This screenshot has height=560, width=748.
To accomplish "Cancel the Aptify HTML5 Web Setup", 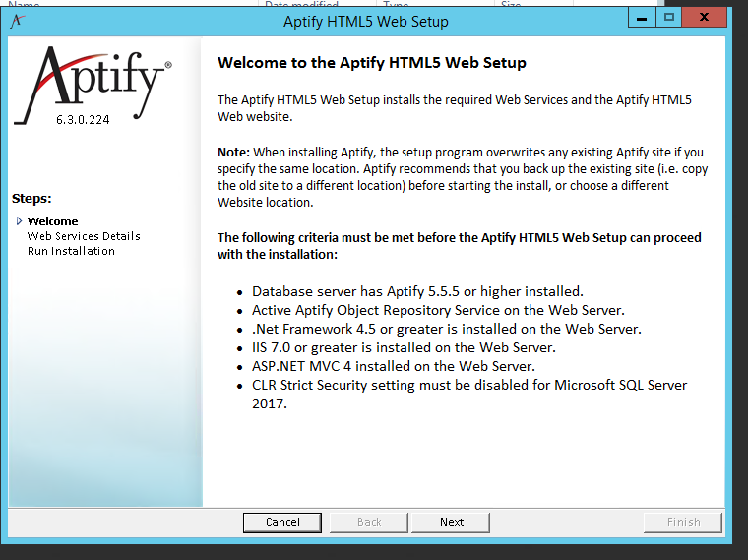I will pos(282,522).
